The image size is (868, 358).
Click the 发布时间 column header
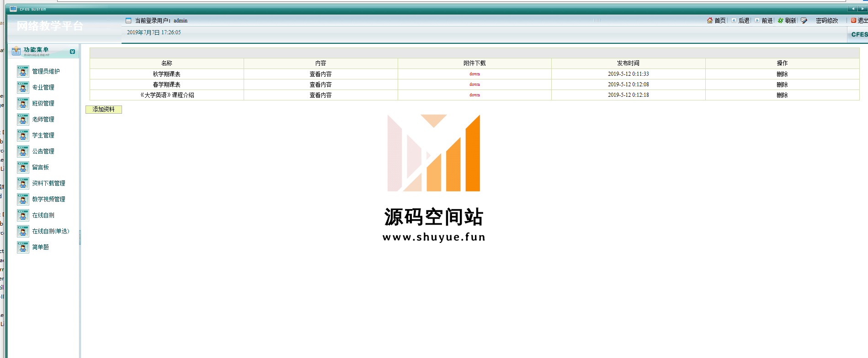[628, 63]
